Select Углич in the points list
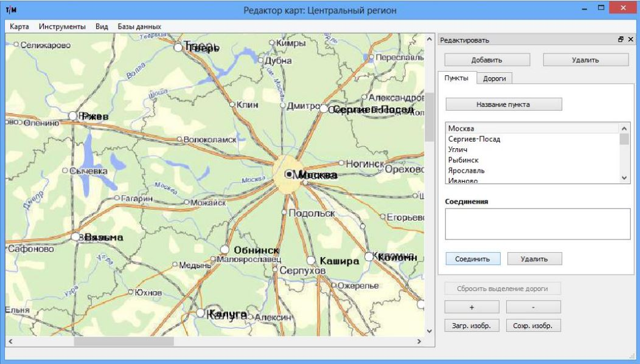This screenshot has width=640, height=364. (x=457, y=149)
